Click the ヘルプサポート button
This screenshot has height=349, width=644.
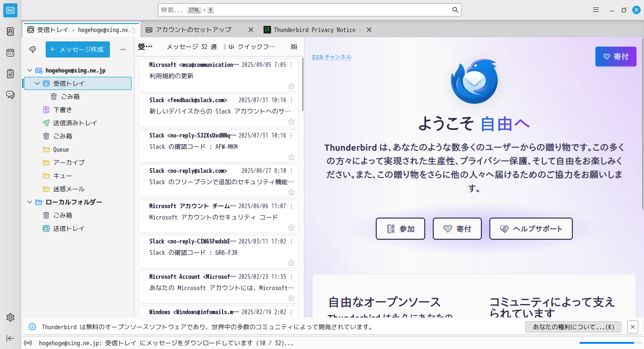pos(531,228)
